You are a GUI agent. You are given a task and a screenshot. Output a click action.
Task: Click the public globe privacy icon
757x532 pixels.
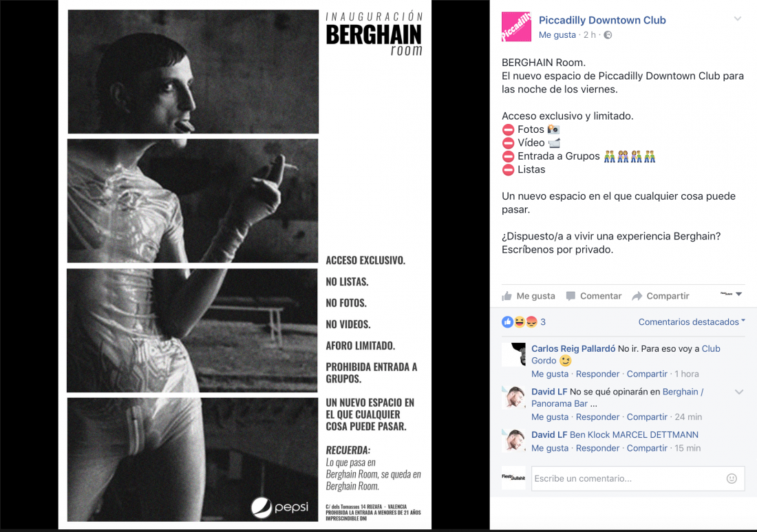point(608,35)
